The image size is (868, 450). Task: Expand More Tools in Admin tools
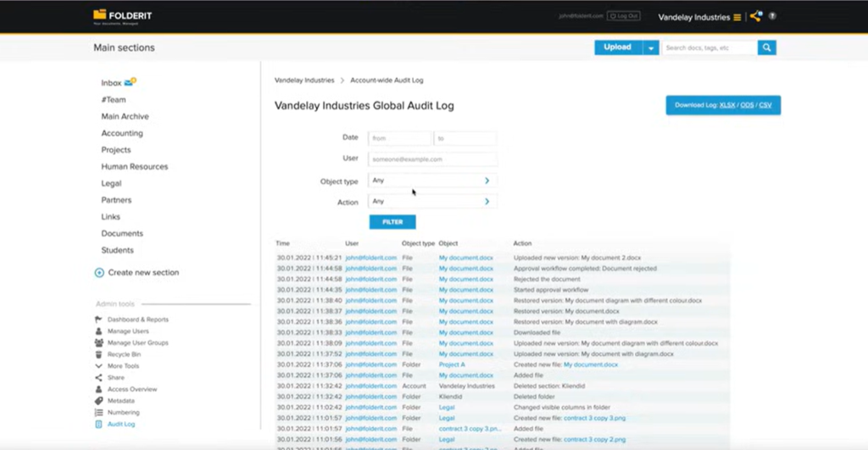pos(99,366)
